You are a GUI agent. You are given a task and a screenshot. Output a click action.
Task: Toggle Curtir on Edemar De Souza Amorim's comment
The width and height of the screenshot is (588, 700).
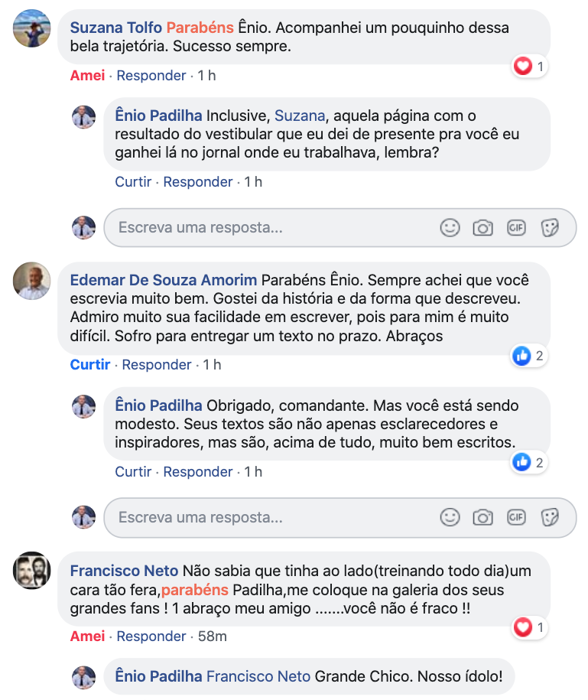tap(90, 365)
